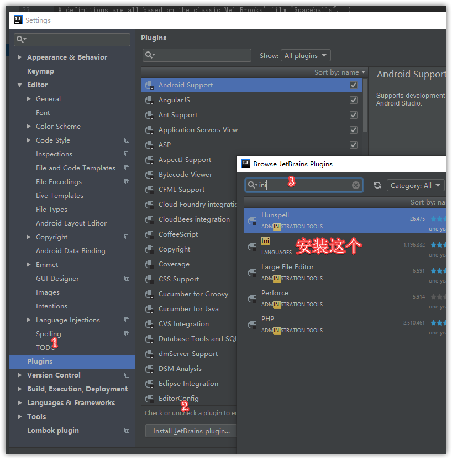Open File Types settings
This screenshot has width=452, height=476.
[51, 210]
